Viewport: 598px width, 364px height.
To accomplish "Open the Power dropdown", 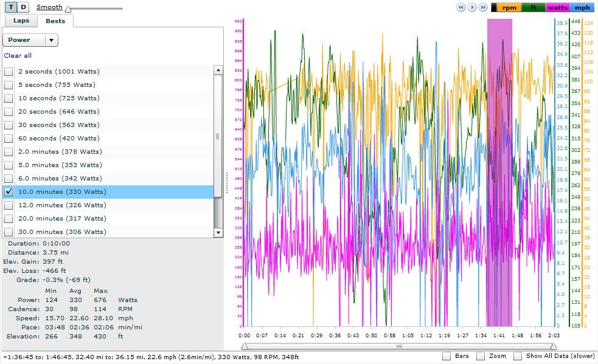I will point(30,40).
